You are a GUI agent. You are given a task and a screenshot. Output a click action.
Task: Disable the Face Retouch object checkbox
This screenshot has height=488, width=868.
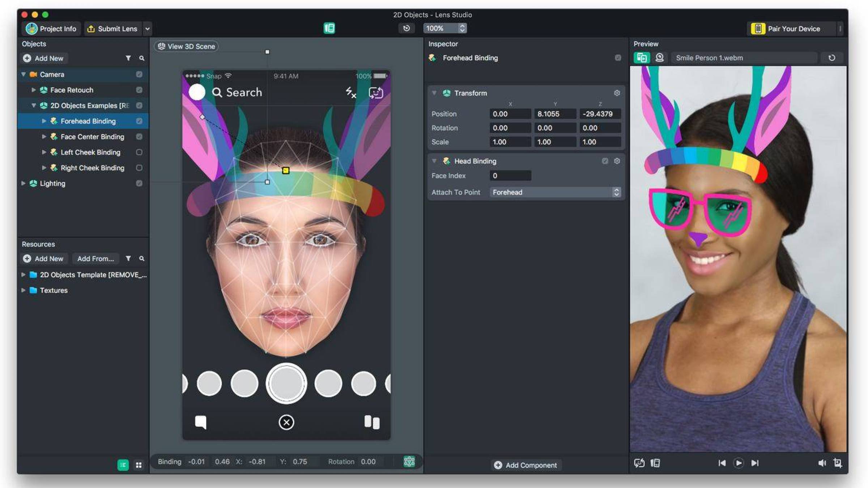139,90
